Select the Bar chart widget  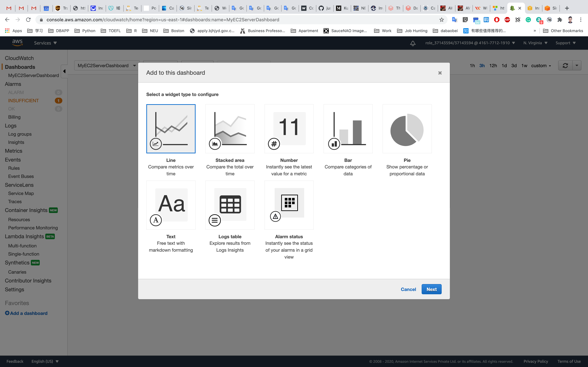348,129
